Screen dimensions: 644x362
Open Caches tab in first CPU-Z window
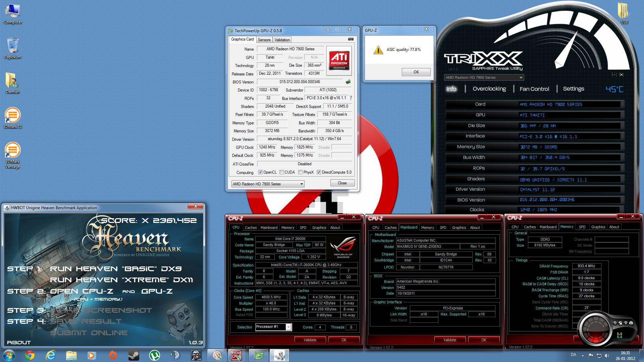pyautogui.click(x=251, y=227)
